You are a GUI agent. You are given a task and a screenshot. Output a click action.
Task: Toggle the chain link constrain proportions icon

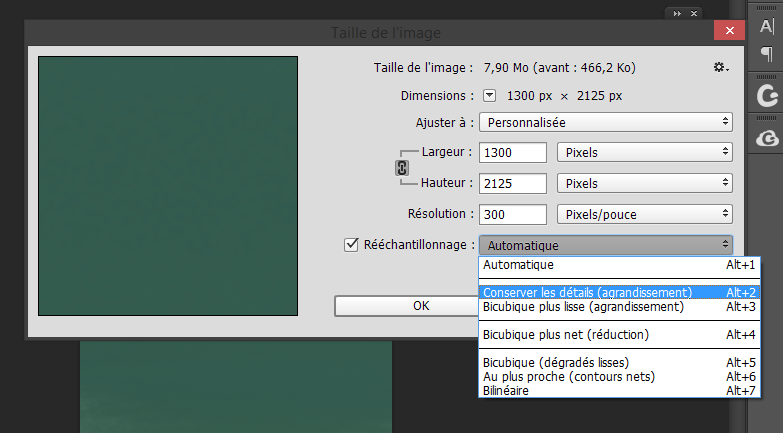[402, 168]
